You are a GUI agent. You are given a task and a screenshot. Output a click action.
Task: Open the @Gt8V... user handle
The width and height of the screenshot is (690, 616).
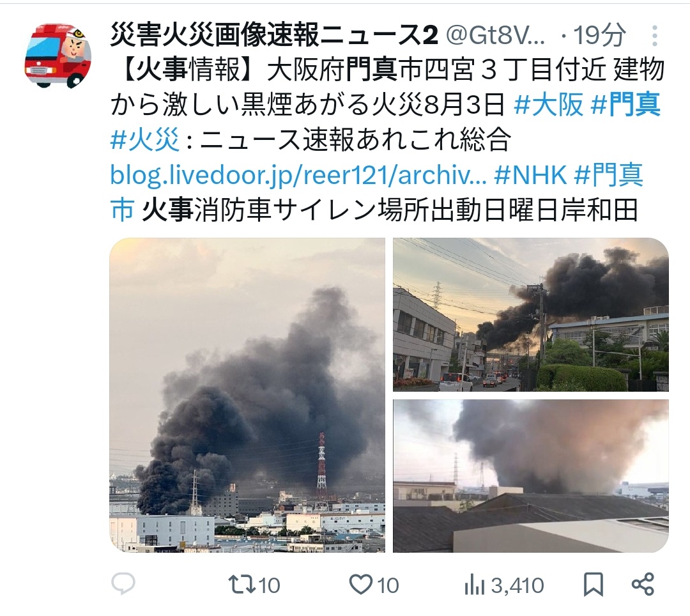496,35
